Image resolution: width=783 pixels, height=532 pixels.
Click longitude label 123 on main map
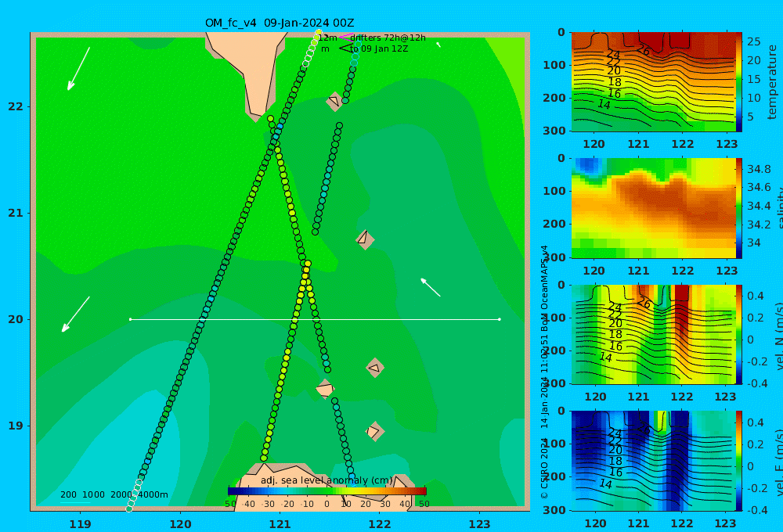click(479, 524)
